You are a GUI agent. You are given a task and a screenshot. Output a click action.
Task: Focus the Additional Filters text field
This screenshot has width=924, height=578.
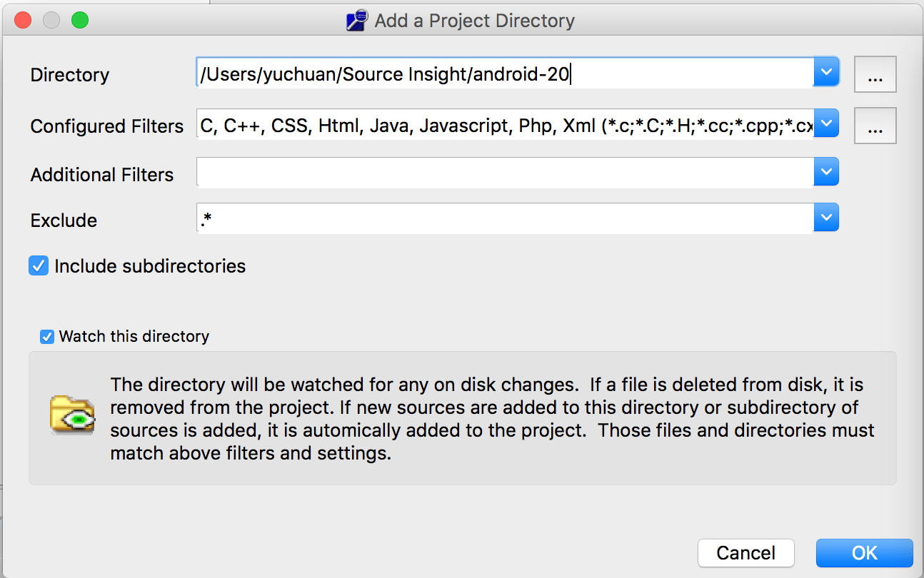tap(505, 173)
